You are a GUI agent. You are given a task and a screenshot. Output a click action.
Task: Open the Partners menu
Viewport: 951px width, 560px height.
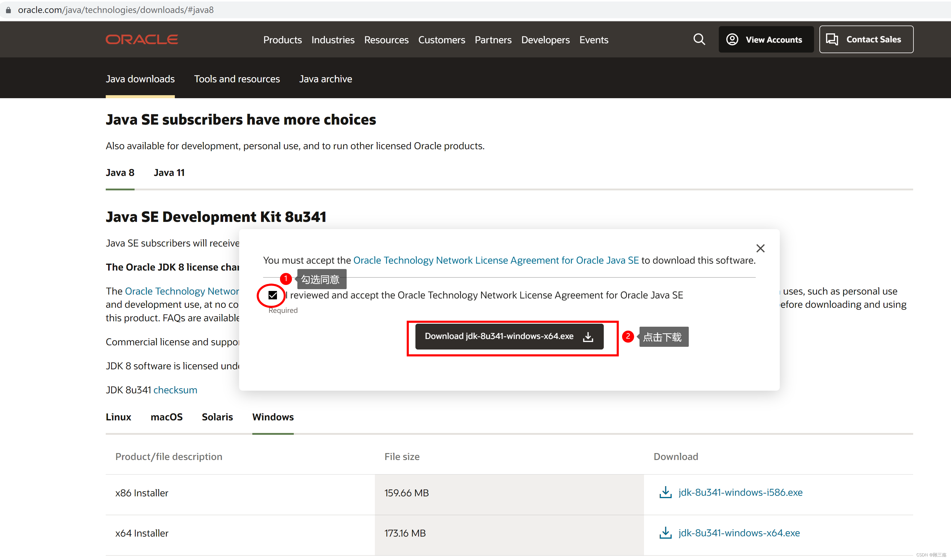(493, 40)
